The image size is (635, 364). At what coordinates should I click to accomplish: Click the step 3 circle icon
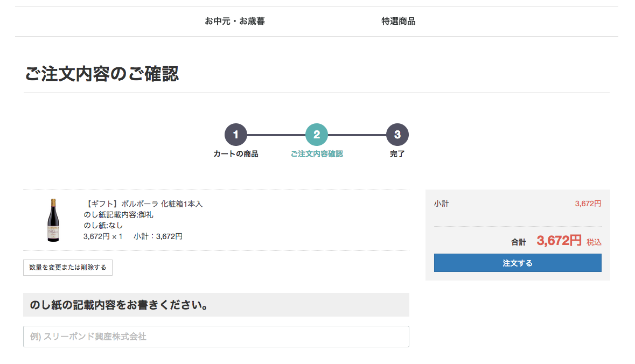(397, 135)
